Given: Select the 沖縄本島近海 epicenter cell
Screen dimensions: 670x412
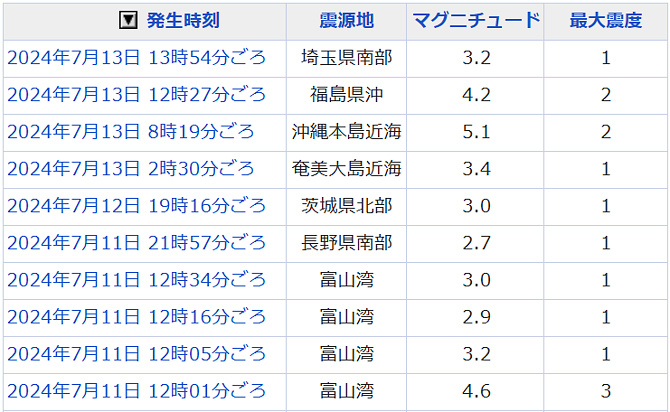Looking at the screenshot, I should coord(347,132).
